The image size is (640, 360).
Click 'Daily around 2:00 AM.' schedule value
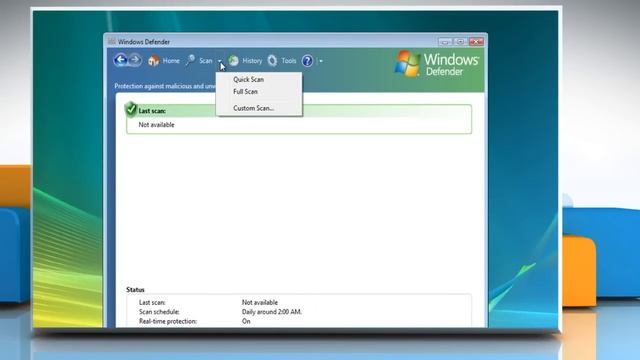click(x=272, y=312)
